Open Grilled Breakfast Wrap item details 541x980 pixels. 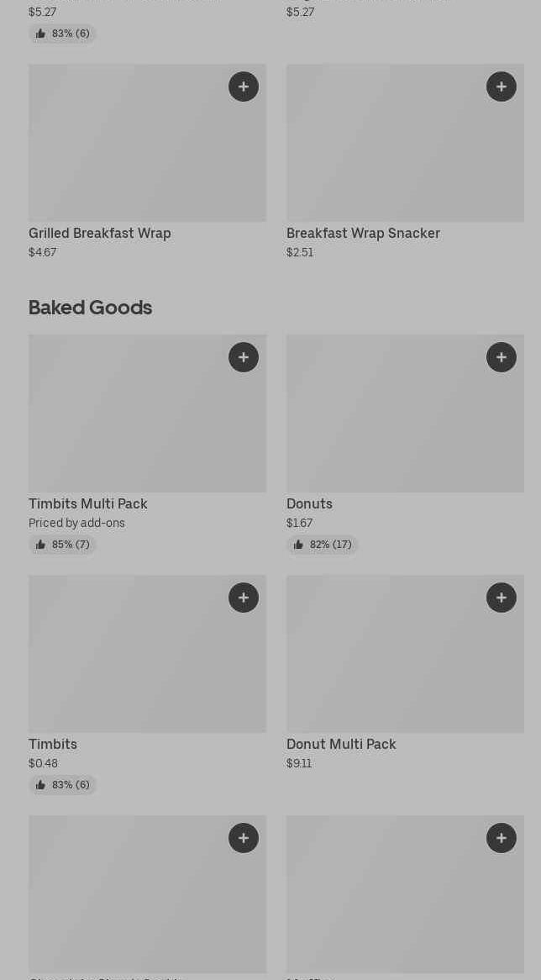click(x=100, y=234)
